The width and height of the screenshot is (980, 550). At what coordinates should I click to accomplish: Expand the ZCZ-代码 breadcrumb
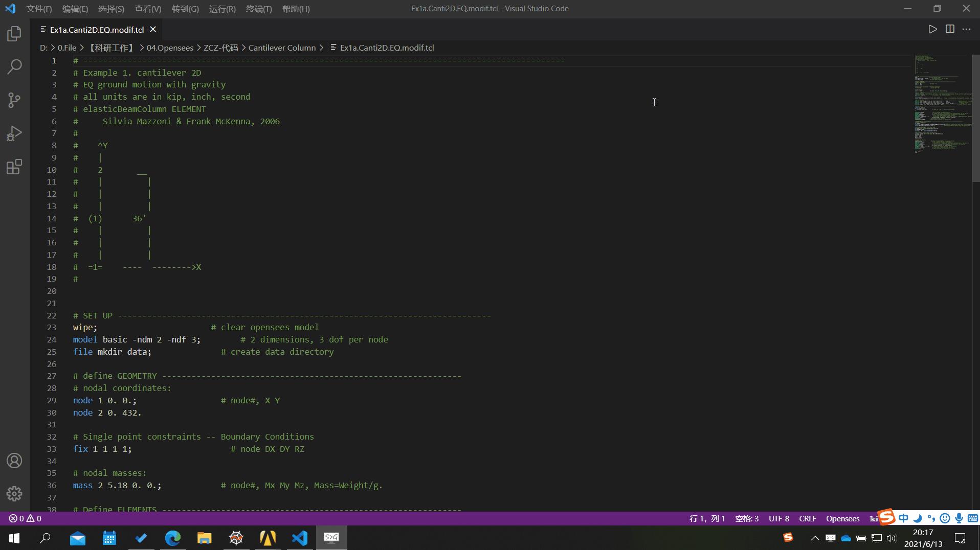[x=221, y=48]
